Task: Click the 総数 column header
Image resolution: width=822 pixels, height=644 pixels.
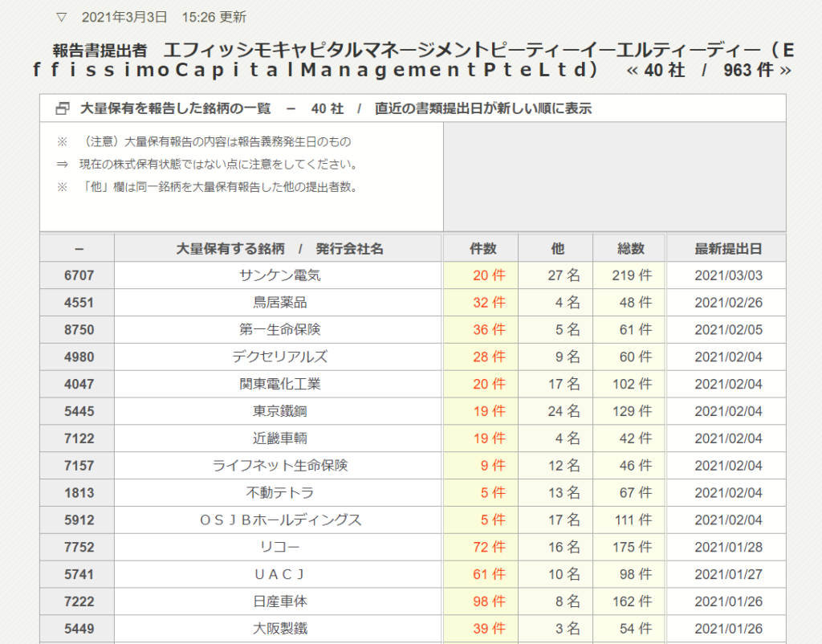Action: point(630,249)
